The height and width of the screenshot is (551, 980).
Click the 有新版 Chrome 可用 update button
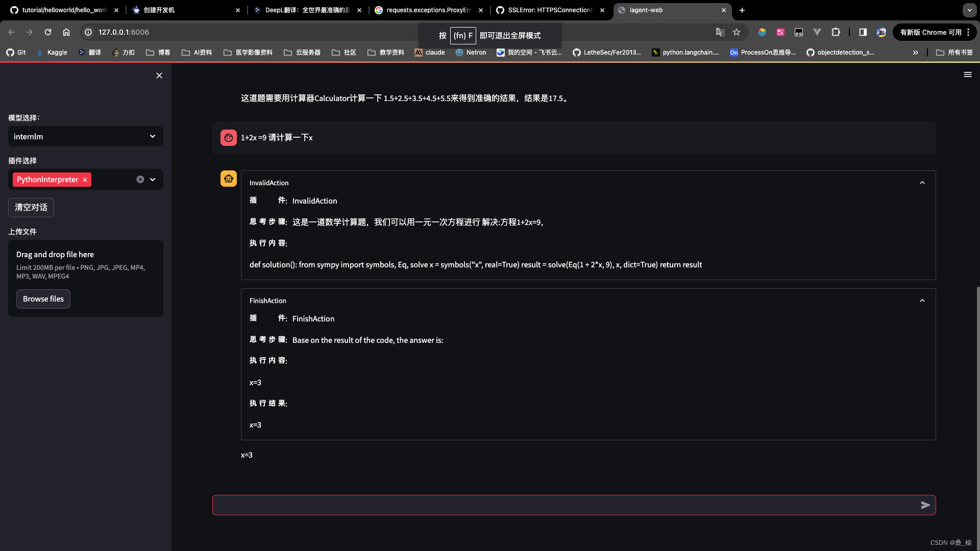[935, 32]
